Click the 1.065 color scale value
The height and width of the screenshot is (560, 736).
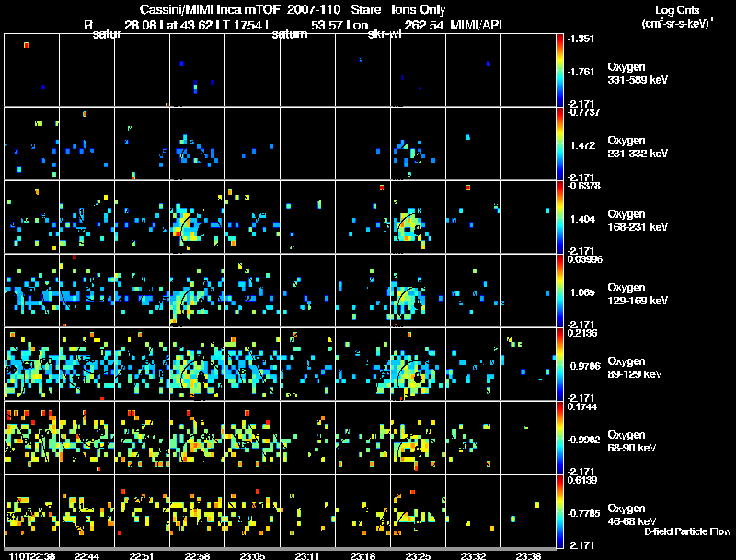click(582, 292)
